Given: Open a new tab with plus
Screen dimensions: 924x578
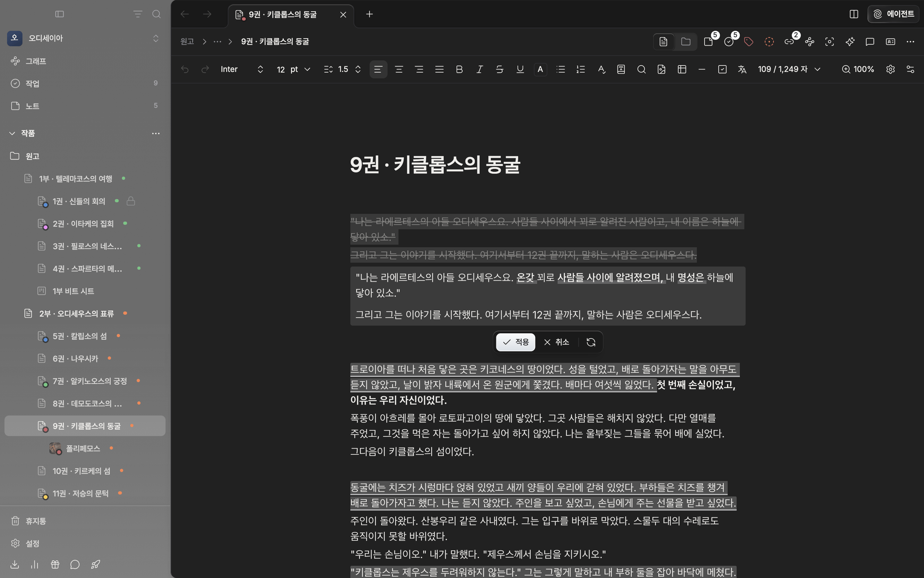Looking at the screenshot, I should [369, 14].
